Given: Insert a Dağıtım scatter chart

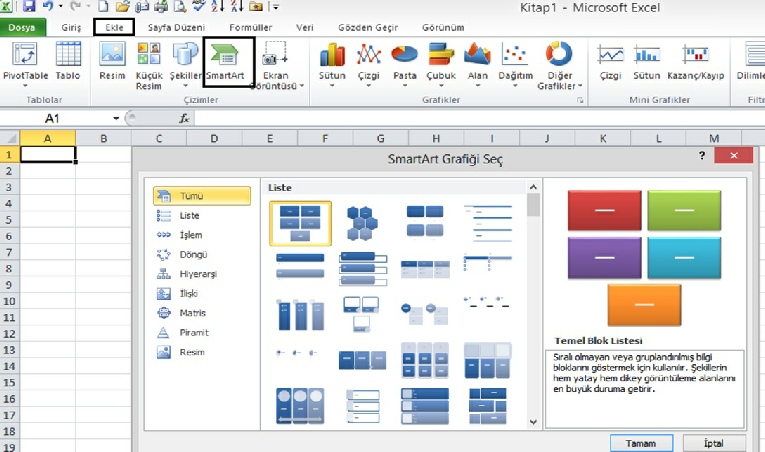Looking at the screenshot, I should 515,63.
